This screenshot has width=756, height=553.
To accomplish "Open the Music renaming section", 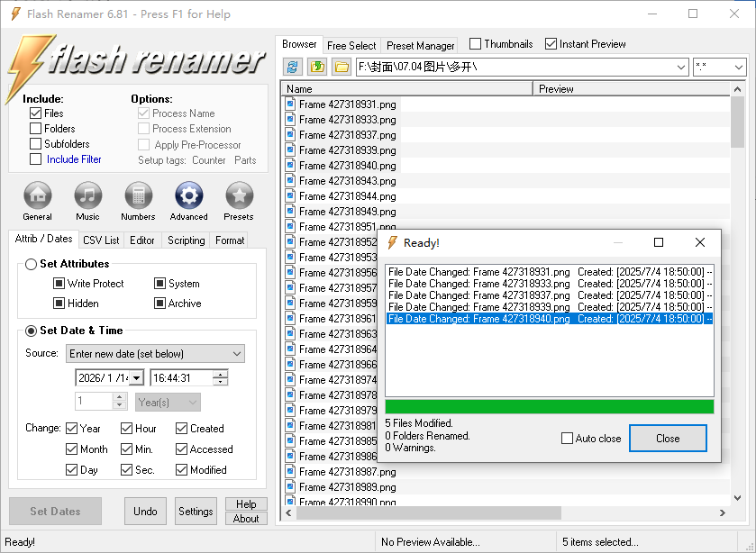I will coord(87,195).
